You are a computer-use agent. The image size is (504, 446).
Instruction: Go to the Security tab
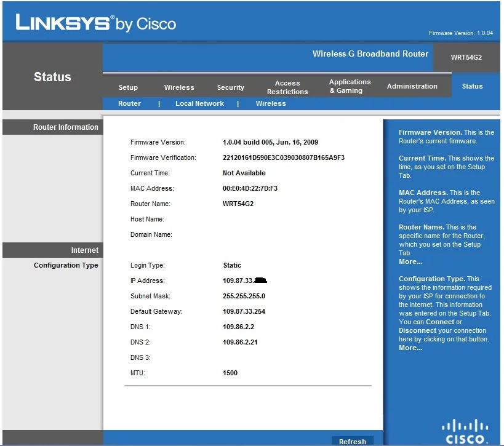pyautogui.click(x=231, y=87)
